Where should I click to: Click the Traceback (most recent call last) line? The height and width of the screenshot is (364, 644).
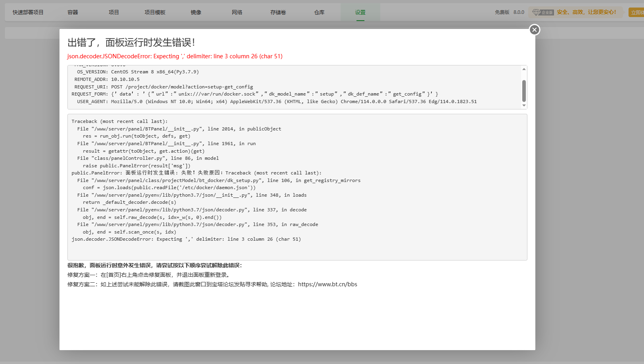coord(120,121)
